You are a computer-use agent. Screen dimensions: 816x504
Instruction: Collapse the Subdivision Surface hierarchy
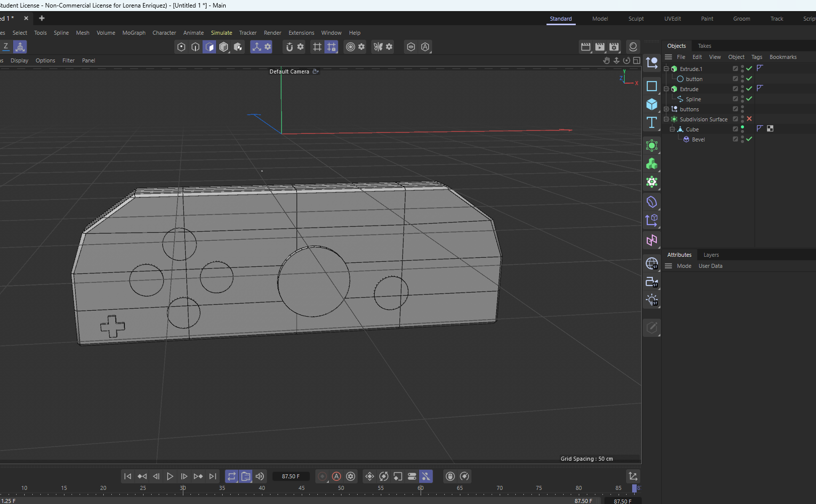pyautogui.click(x=666, y=119)
